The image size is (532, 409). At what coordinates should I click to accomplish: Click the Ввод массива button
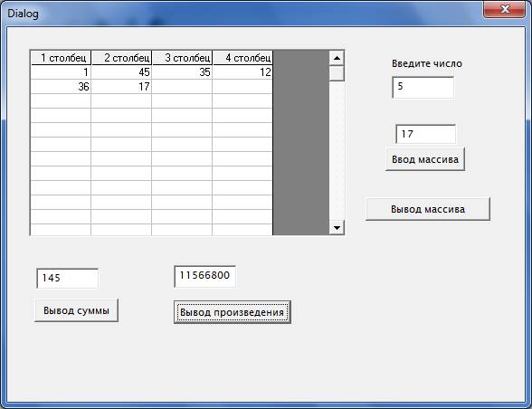click(x=425, y=159)
